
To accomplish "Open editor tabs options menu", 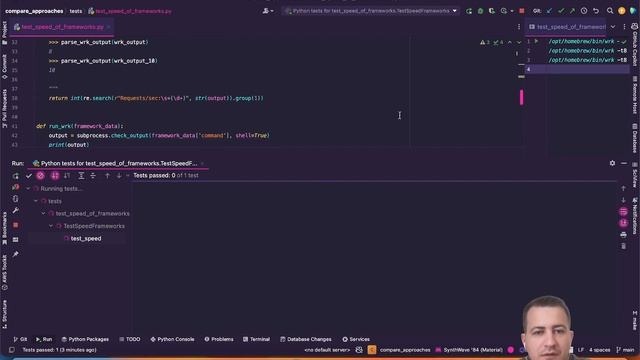I will pyautogui.click(x=519, y=27).
